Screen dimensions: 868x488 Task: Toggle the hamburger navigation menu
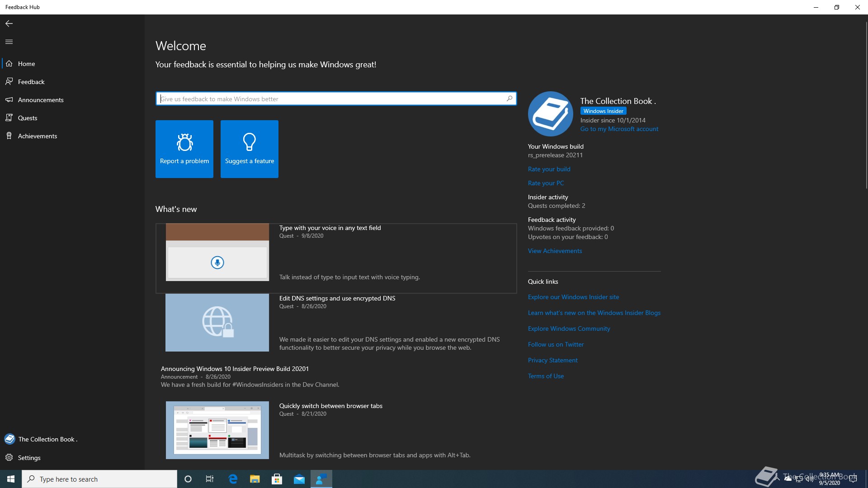9,42
